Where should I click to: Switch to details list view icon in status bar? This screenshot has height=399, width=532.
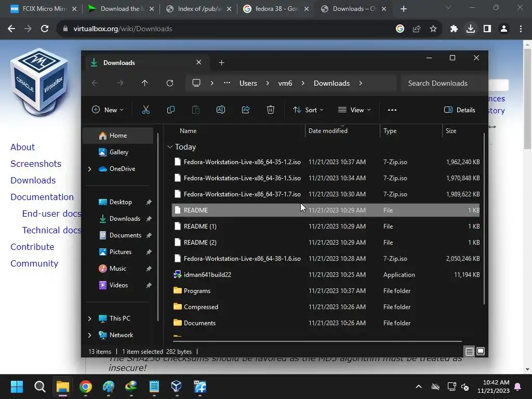pos(470,352)
